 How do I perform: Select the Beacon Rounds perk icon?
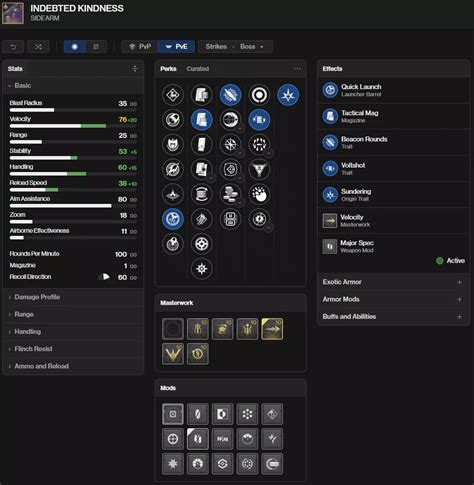230,95
